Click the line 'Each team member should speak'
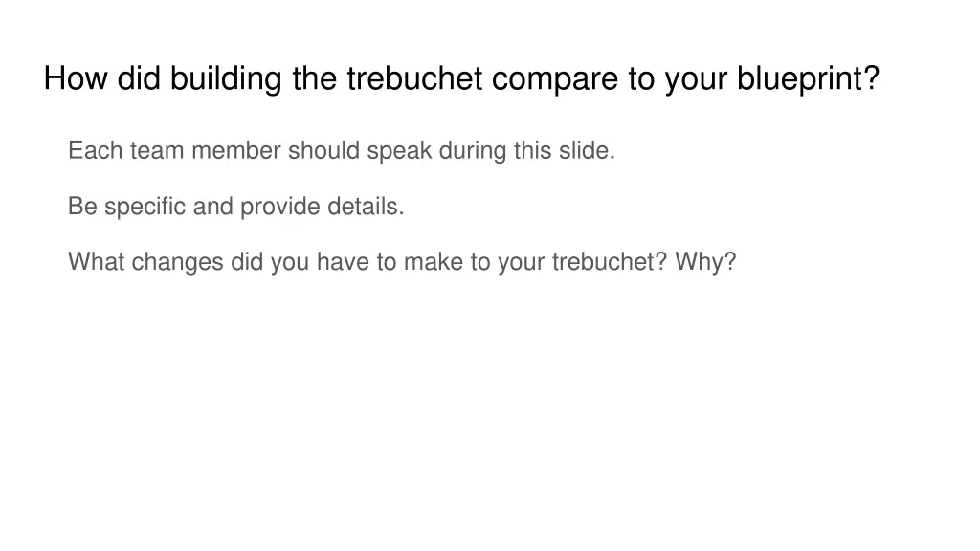Image resolution: width=980 pixels, height=551 pixels. 342,151
